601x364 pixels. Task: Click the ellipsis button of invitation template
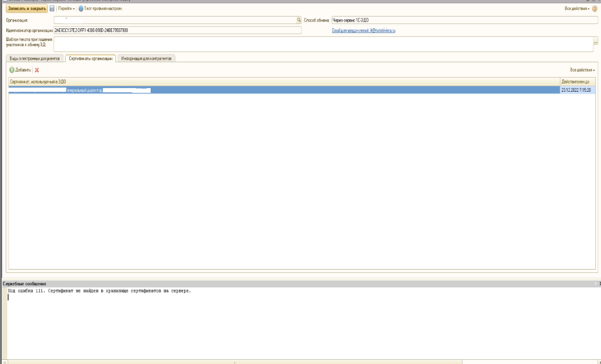coord(595,42)
